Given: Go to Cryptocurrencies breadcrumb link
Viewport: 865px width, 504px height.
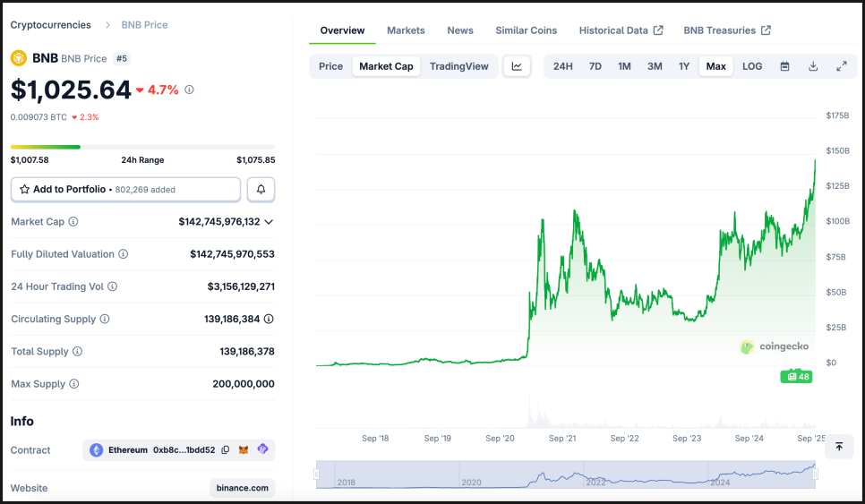Looking at the screenshot, I should [x=51, y=25].
